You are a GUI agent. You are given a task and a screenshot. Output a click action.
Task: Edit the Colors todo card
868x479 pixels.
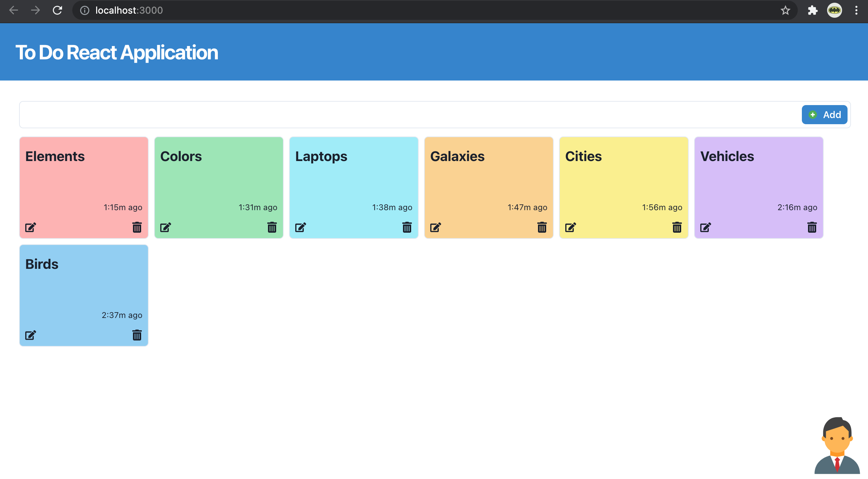coord(165,227)
